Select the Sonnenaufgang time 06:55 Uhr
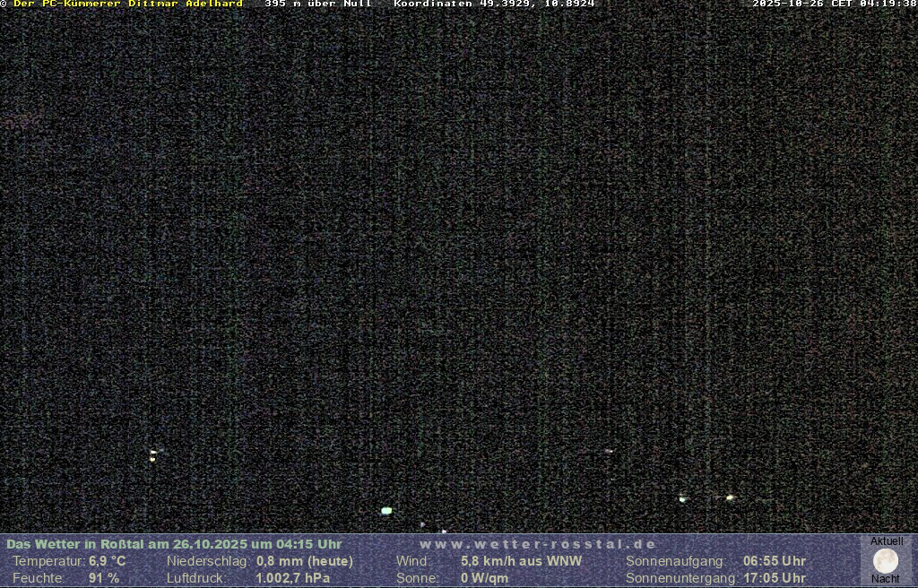This screenshot has height=588, width=918. click(x=774, y=561)
